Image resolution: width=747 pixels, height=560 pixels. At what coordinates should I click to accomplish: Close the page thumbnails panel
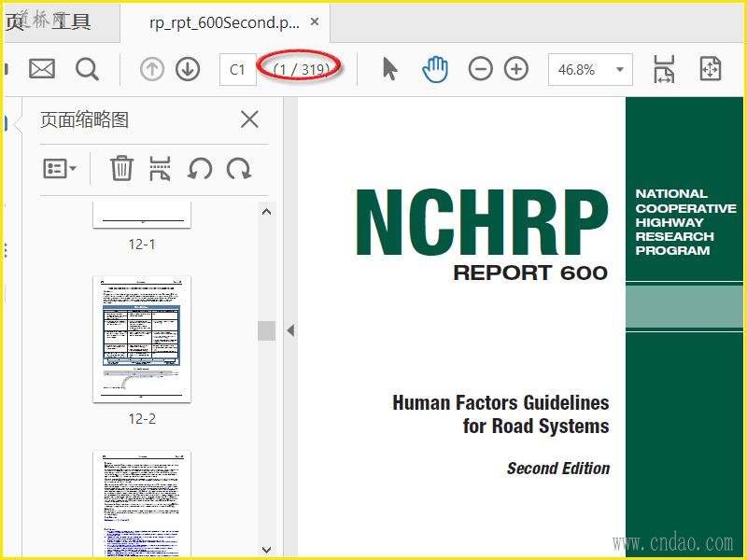coord(249,119)
